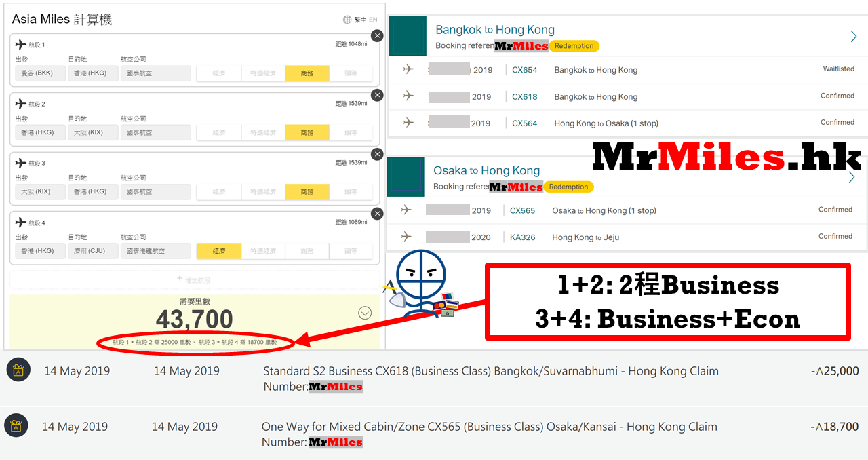Open the 國泰港龍航空 airline field in 航段 4
Screen dimensions: 868x460
coord(155,251)
